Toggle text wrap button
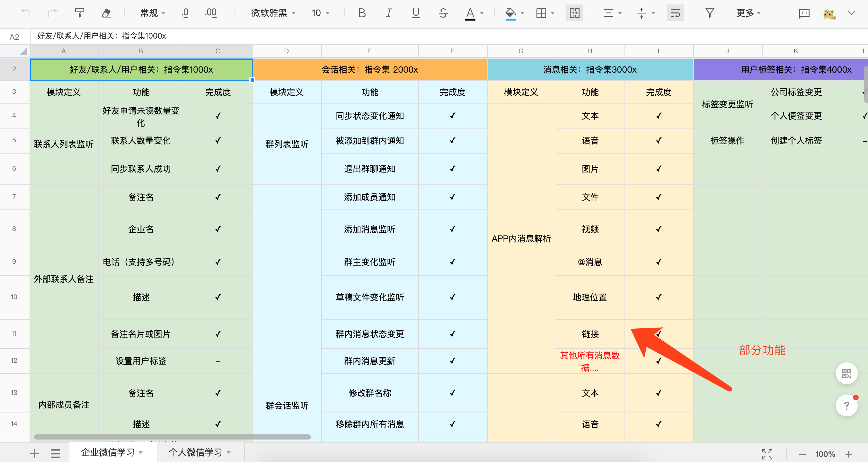 675,13
